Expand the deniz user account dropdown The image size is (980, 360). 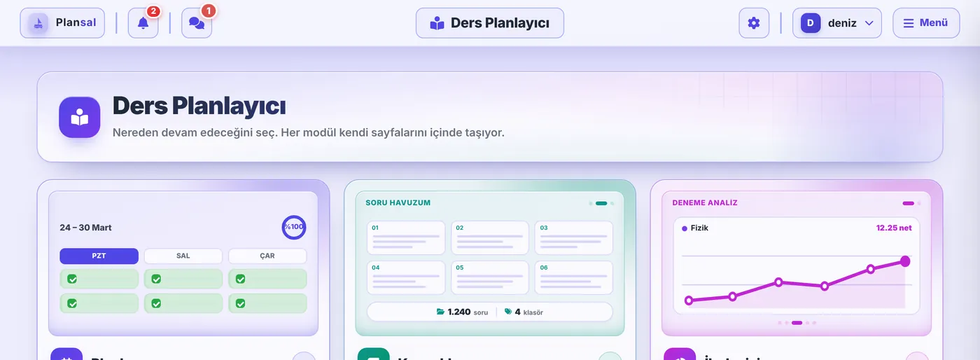[x=837, y=23]
